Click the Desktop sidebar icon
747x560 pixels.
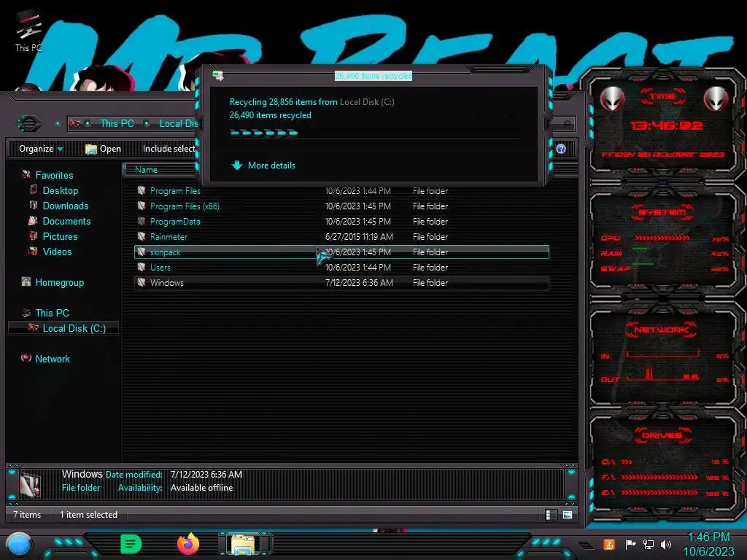(34, 190)
